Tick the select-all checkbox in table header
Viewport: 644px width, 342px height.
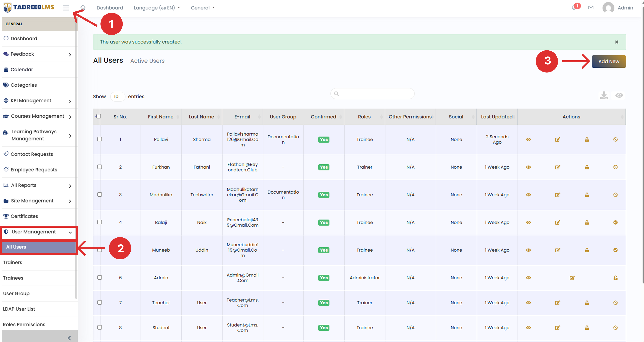coord(99,116)
